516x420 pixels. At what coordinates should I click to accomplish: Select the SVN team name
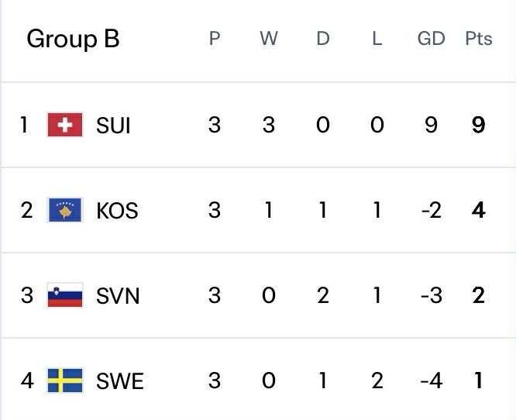118,295
